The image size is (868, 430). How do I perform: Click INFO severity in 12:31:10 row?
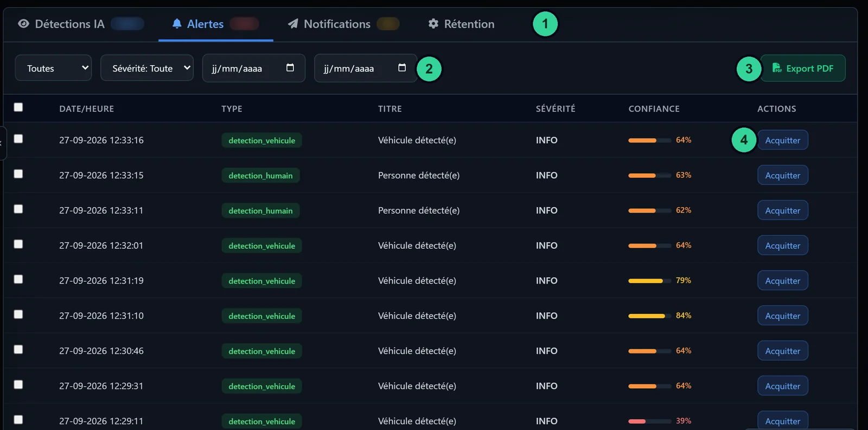547,316
